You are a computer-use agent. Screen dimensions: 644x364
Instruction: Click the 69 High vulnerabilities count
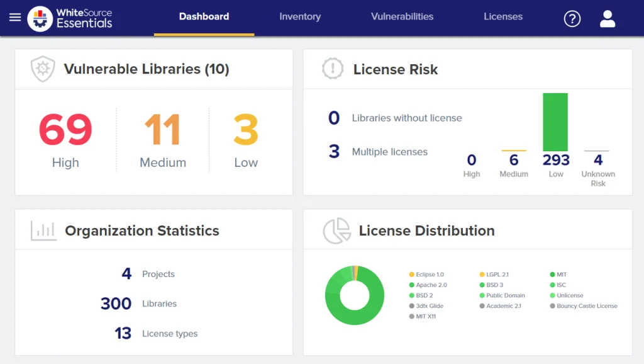(64, 130)
